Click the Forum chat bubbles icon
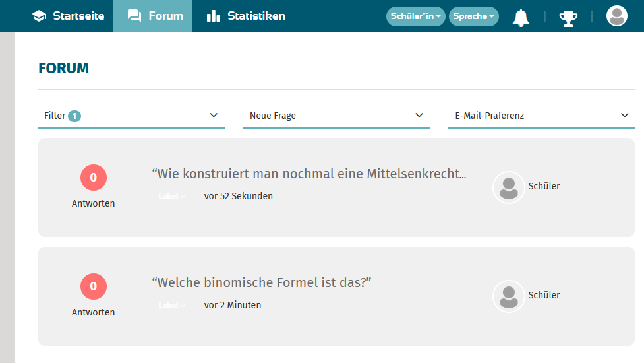 (x=134, y=16)
